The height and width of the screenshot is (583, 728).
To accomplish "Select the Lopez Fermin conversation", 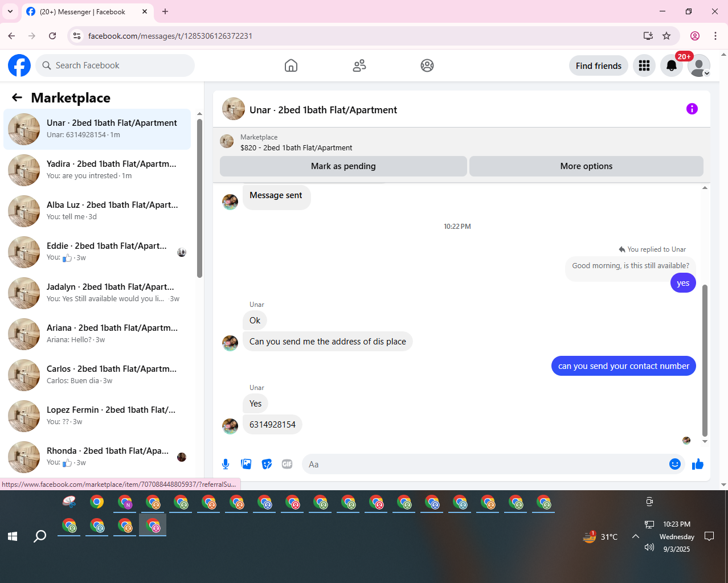I will [97, 416].
